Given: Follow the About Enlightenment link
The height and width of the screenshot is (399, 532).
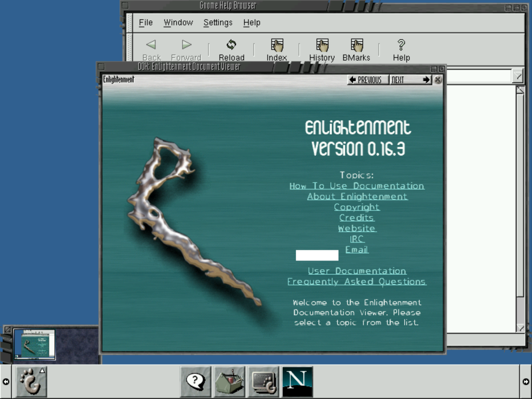Looking at the screenshot, I should pyautogui.click(x=357, y=196).
